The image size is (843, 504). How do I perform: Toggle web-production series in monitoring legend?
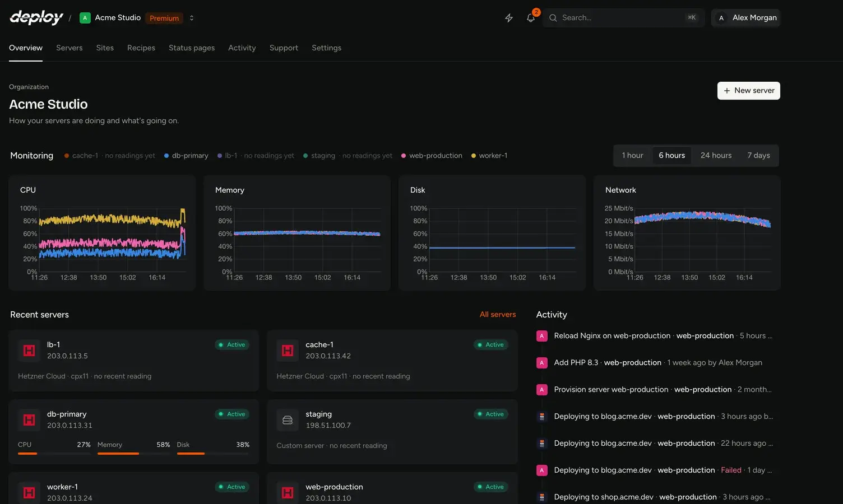pos(432,156)
